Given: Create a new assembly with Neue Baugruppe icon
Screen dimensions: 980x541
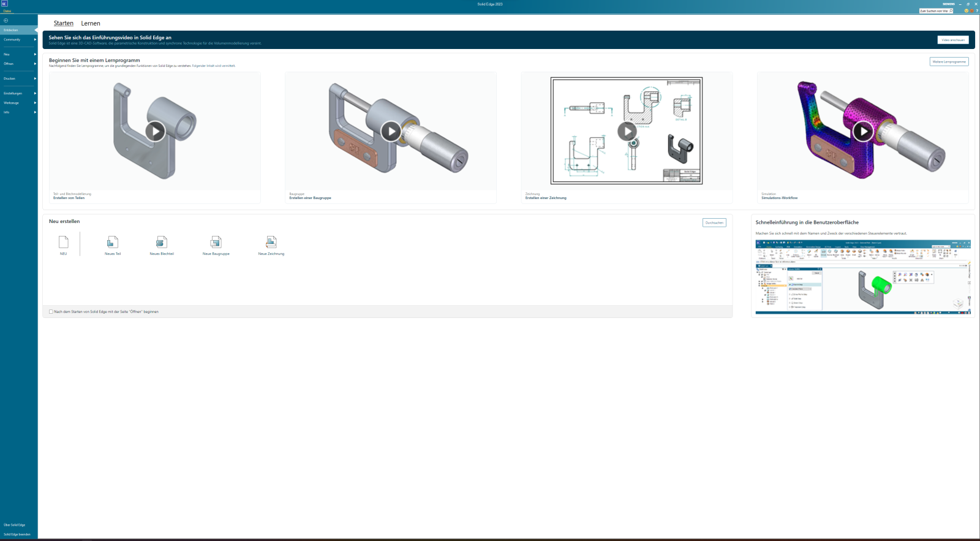Looking at the screenshot, I should [x=216, y=242].
